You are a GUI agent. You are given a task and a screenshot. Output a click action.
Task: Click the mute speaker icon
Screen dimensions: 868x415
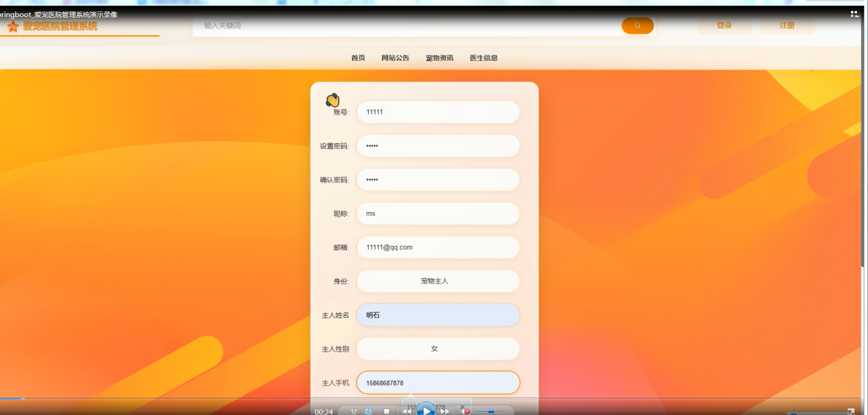(465, 411)
